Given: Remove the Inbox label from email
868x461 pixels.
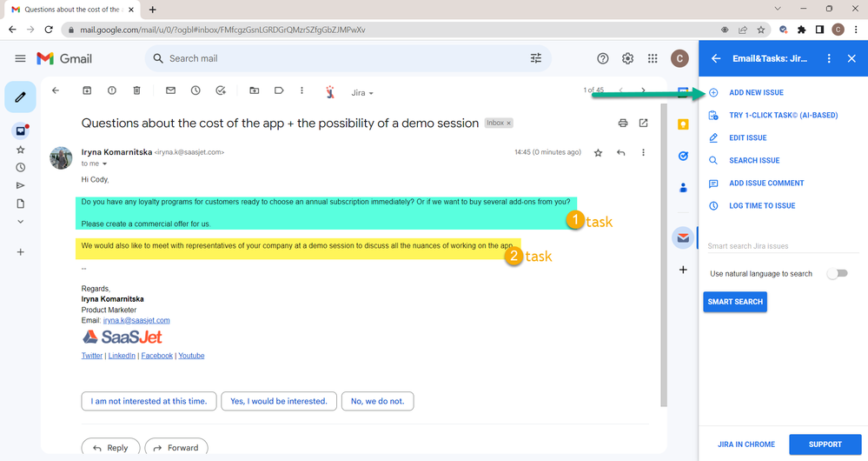Looking at the screenshot, I should (x=509, y=123).
